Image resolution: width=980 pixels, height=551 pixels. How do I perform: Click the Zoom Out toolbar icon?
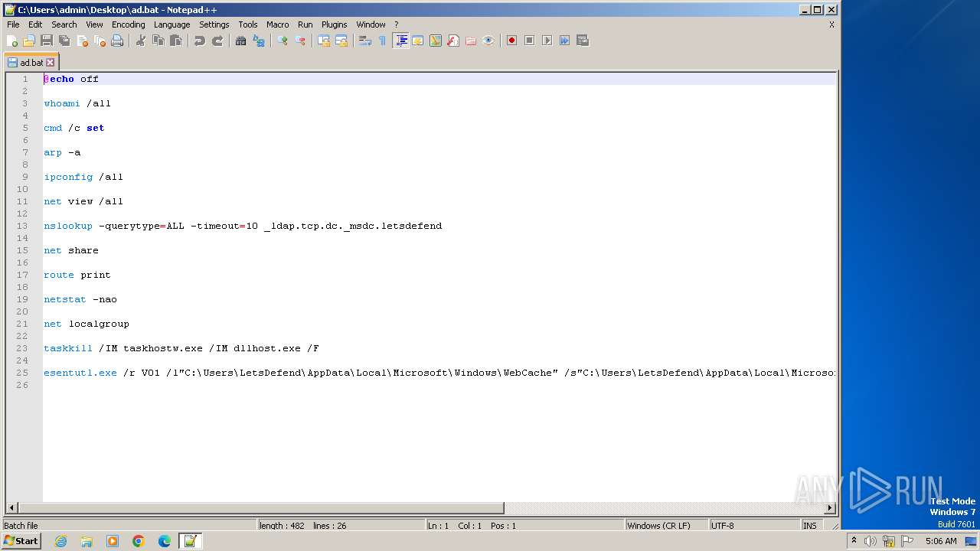tap(300, 41)
